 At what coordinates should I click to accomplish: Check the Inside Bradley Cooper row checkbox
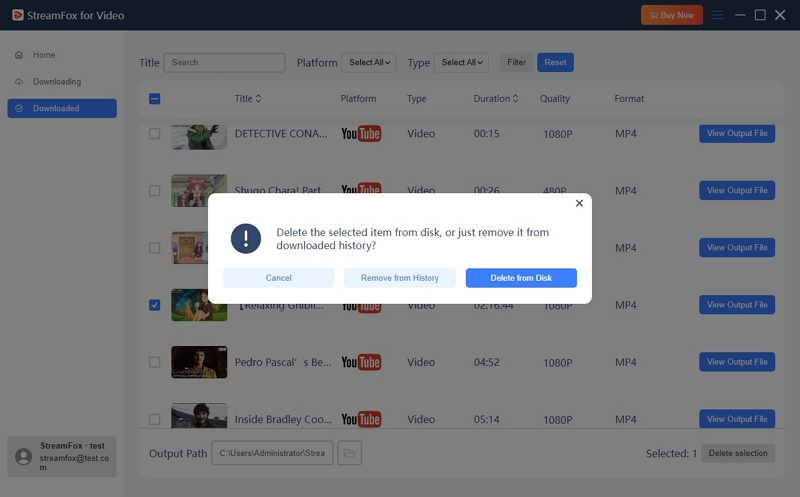[155, 419]
